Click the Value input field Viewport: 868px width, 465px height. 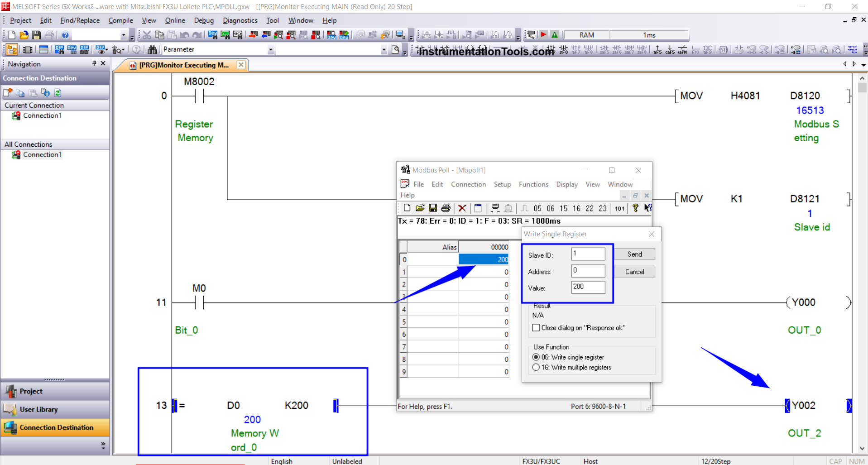[588, 287]
